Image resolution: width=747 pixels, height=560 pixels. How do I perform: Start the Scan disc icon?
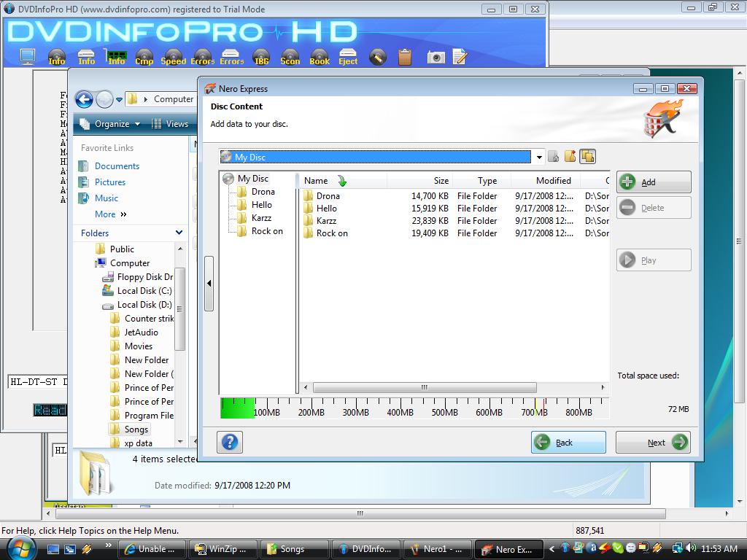[x=290, y=57]
